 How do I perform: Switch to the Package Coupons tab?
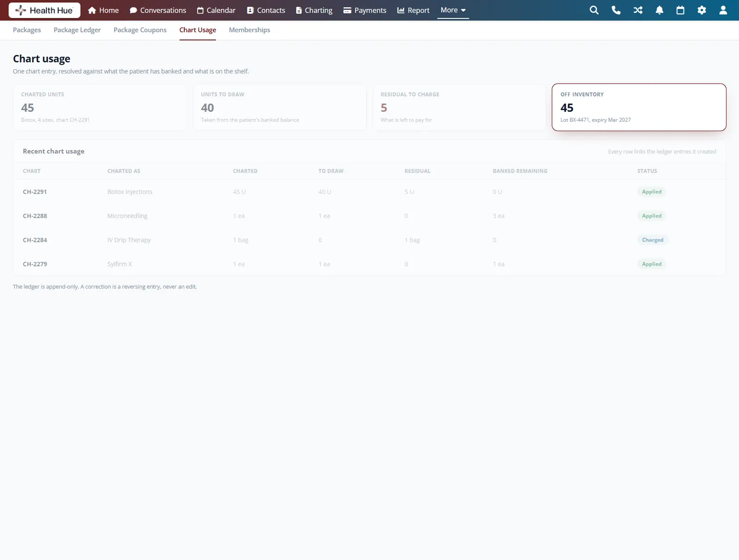[x=140, y=30]
